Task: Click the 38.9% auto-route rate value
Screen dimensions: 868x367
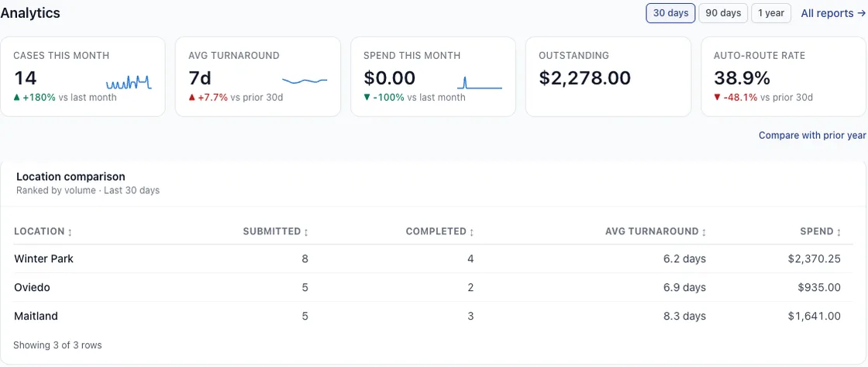Action: click(x=742, y=78)
